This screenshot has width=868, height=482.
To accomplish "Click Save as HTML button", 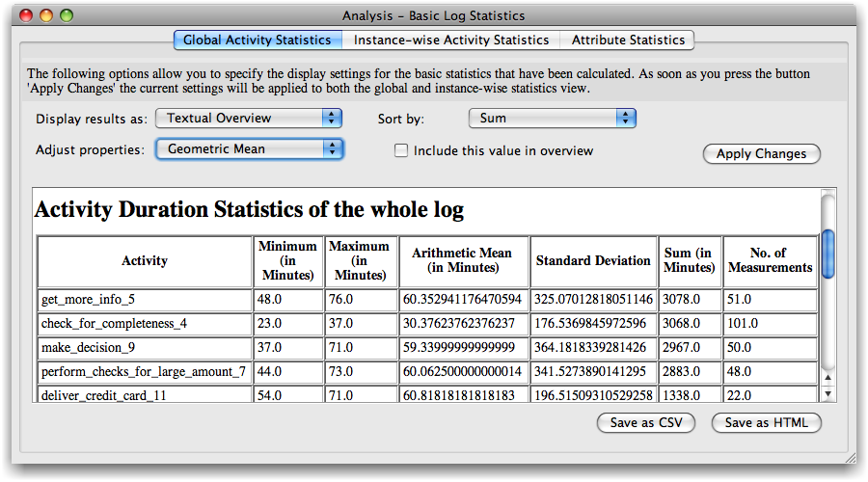I will click(766, 422).
